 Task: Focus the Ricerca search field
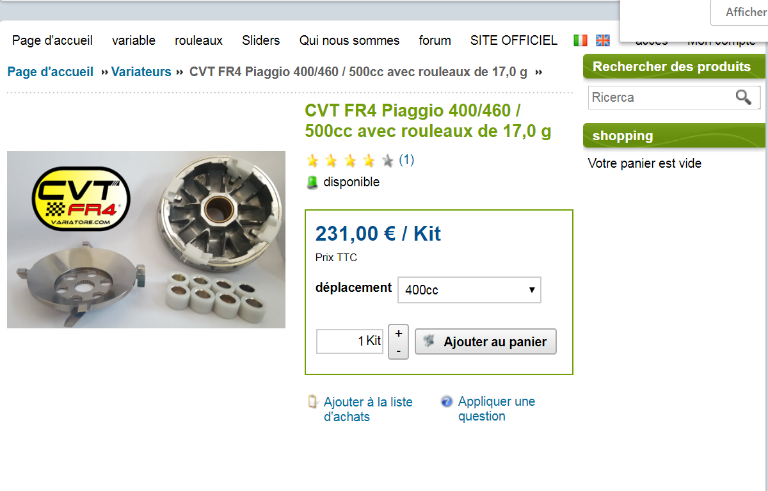pos(661,98)
